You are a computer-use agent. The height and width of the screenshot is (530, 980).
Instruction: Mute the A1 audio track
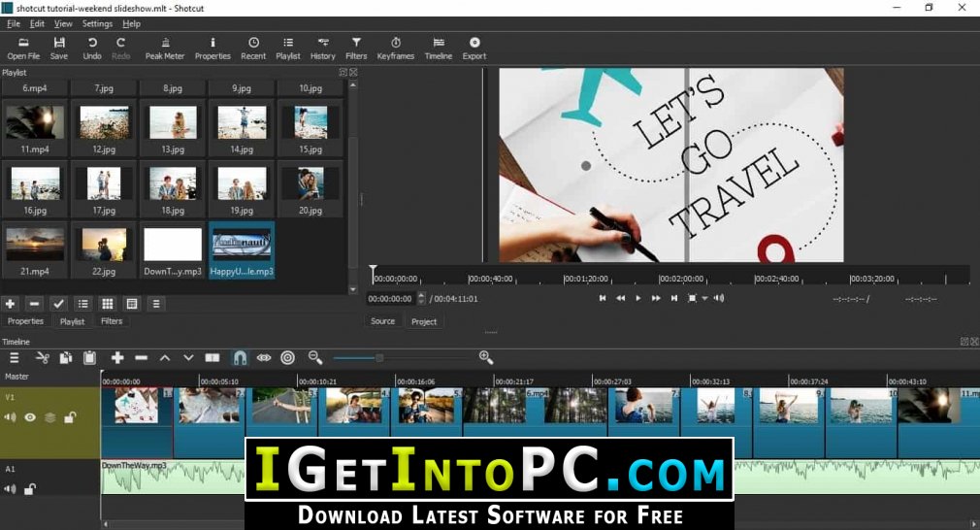pos(10,489)
